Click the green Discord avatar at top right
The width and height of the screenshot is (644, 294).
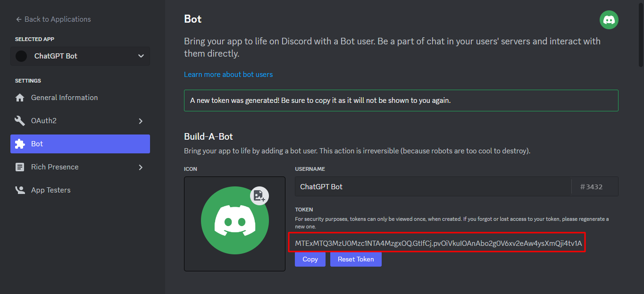pyautogui.click(x=609, y=20)
